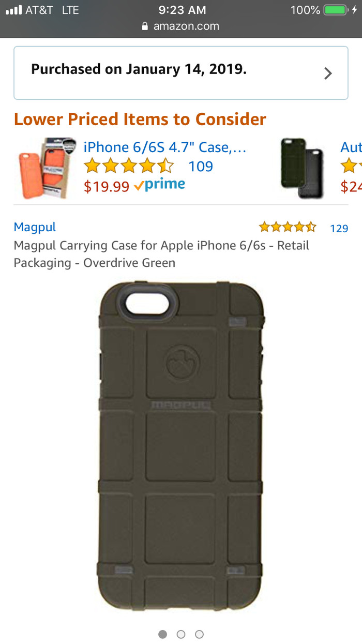Tap the Magpul product star rating
Screen dimensions: 362x644
click(x=288, y=227)
